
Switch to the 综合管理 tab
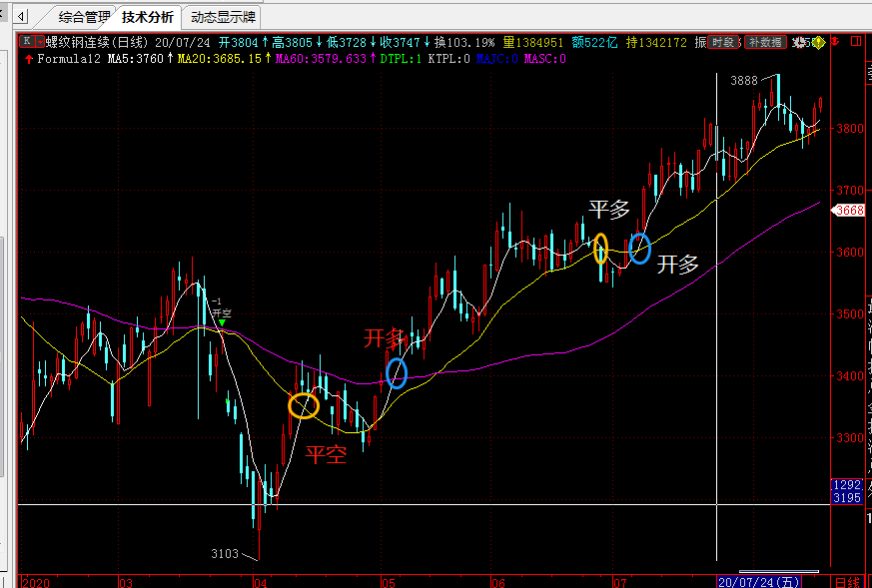(85, 17)
